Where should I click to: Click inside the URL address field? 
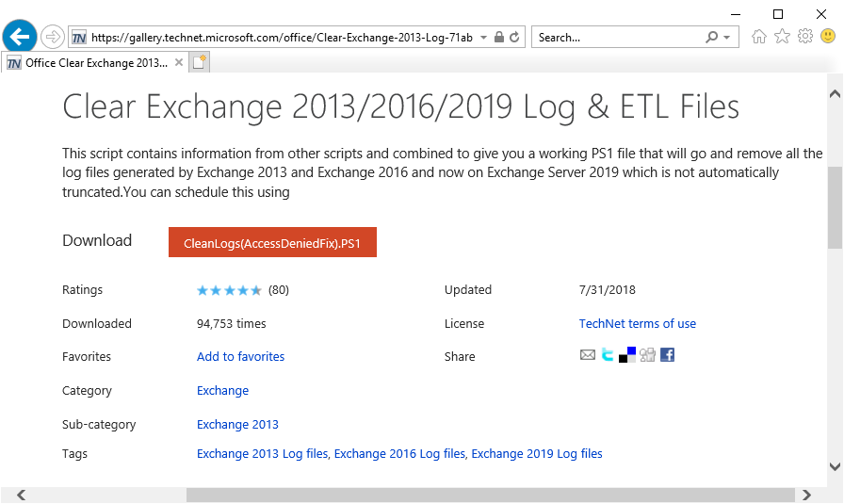282,38
